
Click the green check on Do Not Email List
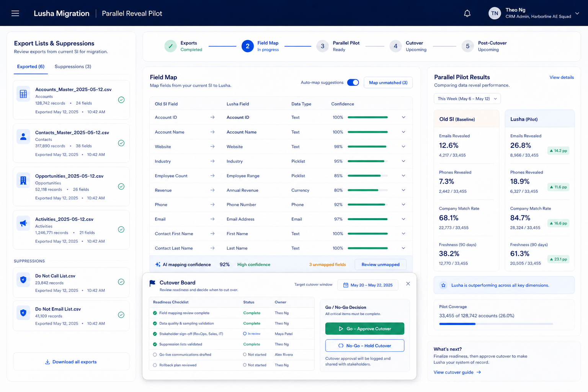click(x=121, y=315)
